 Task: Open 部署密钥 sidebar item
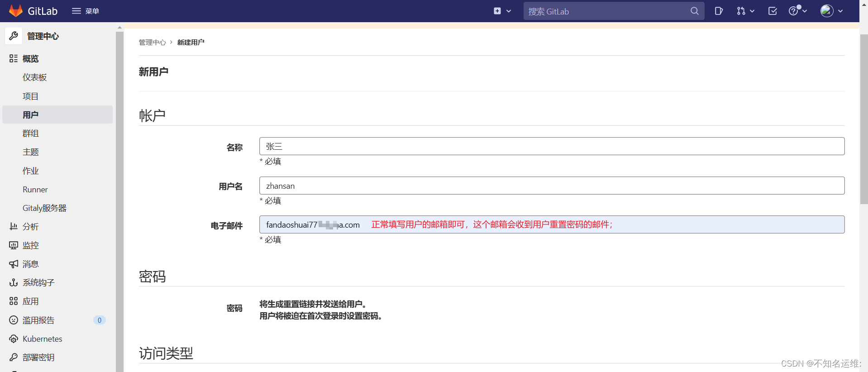click(x=38, y=357)
